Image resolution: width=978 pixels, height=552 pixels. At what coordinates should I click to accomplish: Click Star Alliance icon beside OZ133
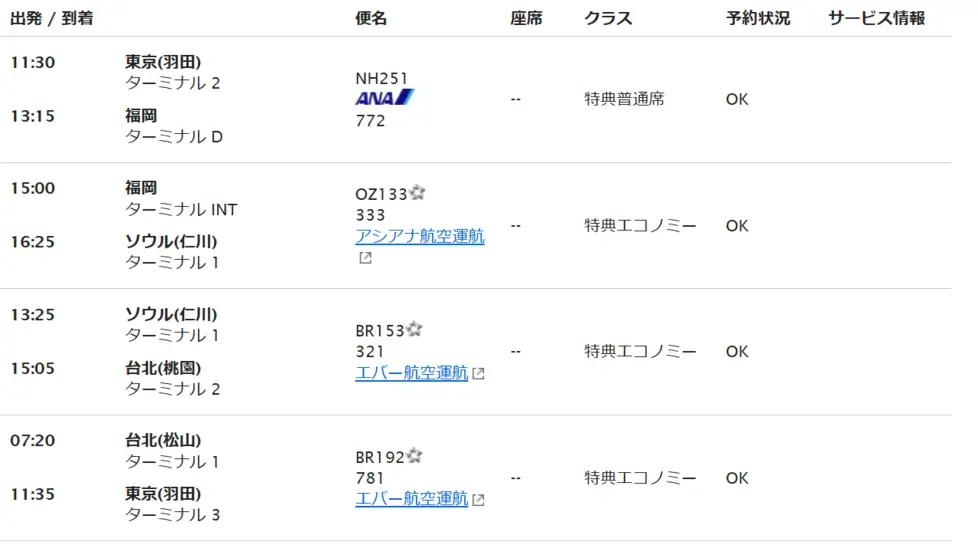click(x=418, y=193)
